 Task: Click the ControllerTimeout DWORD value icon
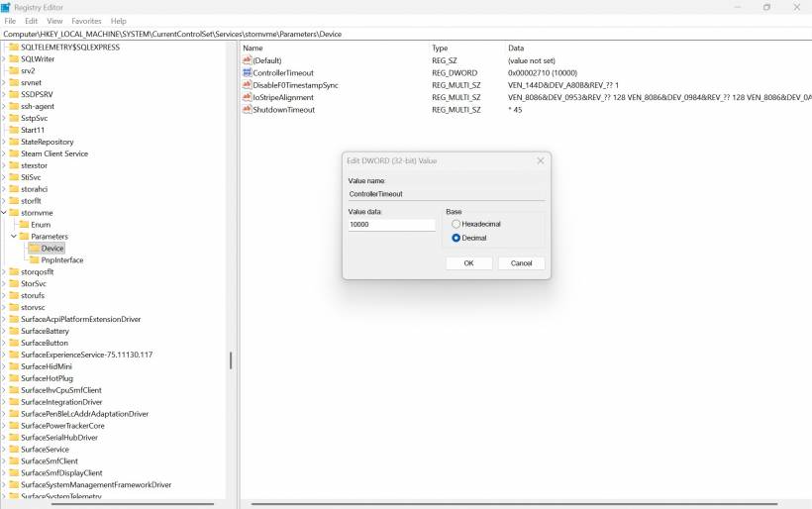[247, 72]
